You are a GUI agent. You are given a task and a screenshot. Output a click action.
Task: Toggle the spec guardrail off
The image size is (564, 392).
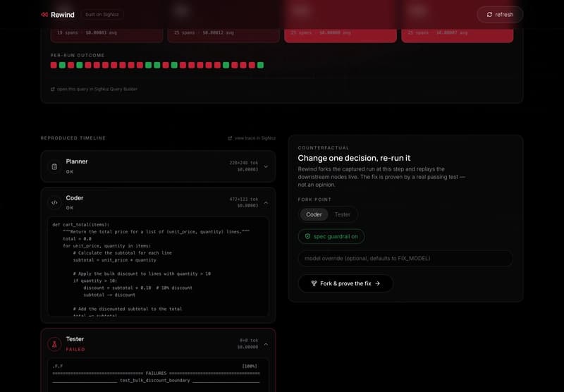tap(331, 236)
